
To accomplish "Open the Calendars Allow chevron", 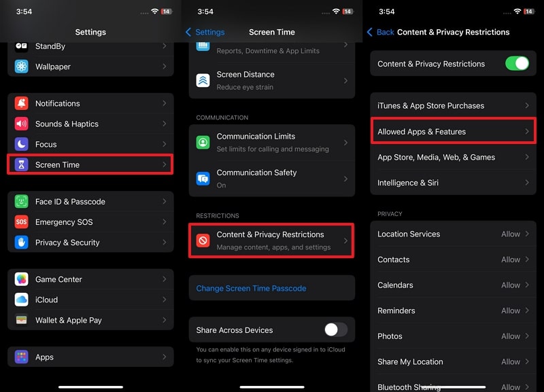I will tap(526, 285).
